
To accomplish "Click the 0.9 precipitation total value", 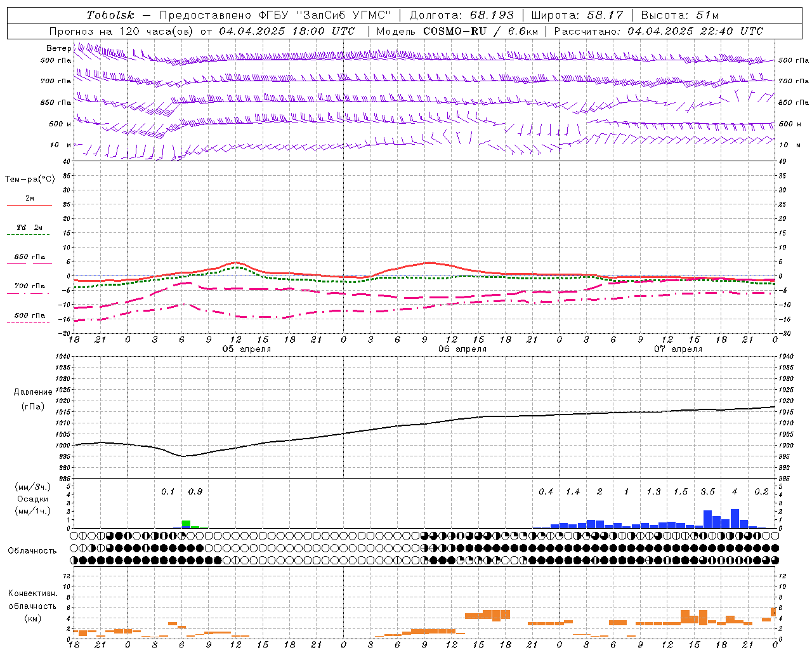I will [195, 491].
